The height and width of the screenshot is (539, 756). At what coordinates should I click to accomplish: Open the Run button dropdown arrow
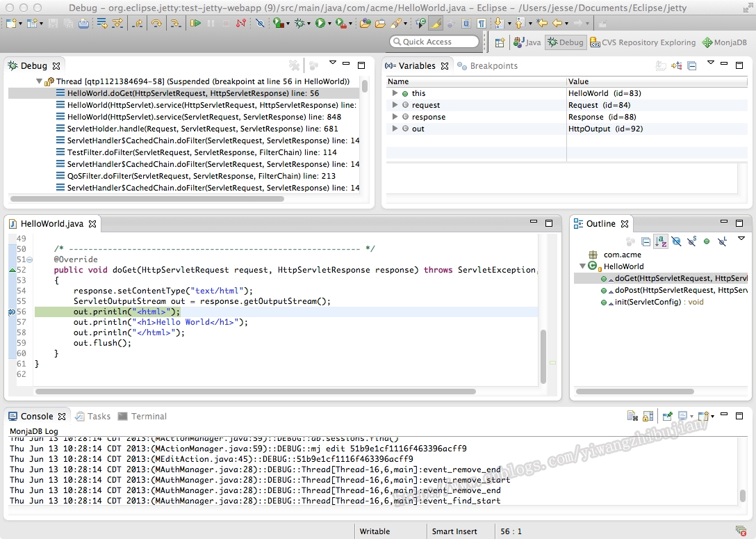(330, 24)
